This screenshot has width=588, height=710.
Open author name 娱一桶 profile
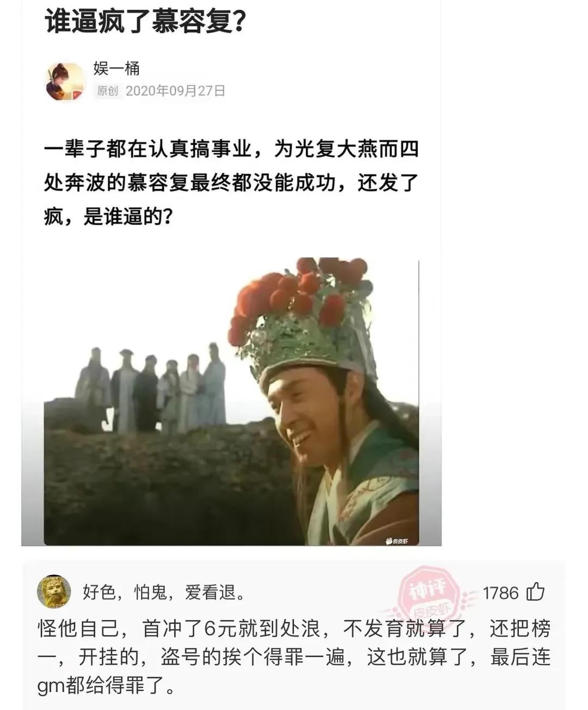pyautogui.click(x=117, y=68)
